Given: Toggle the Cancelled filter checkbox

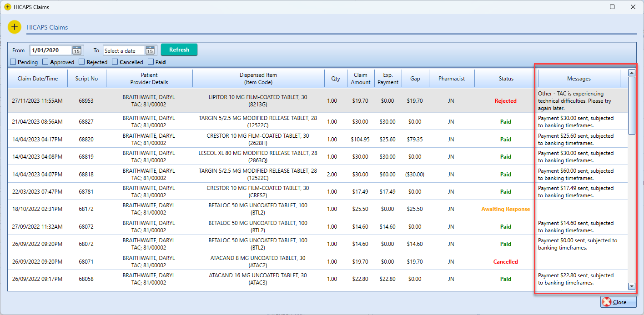Looking at the screenshot, I should click(115, 62).
